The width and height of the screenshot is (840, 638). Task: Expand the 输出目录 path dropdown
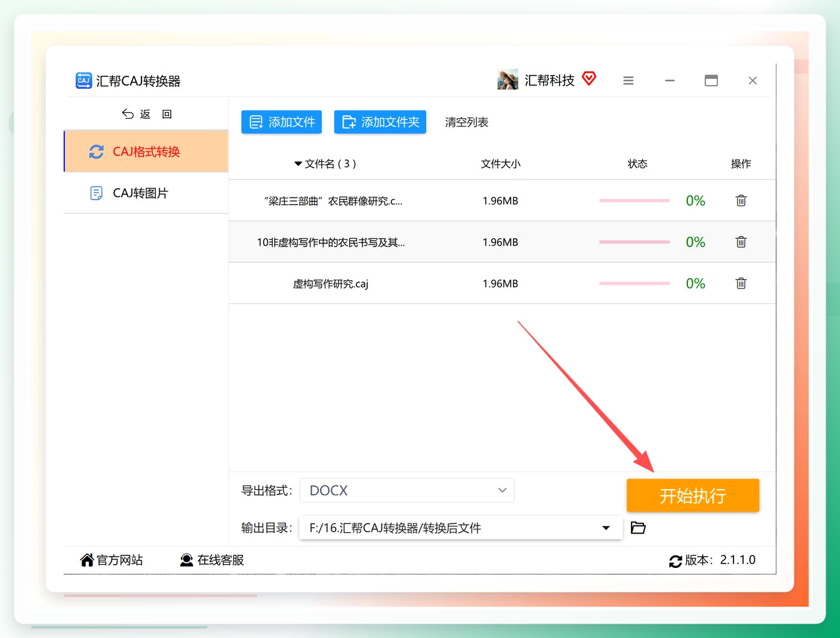pos(606,528)
